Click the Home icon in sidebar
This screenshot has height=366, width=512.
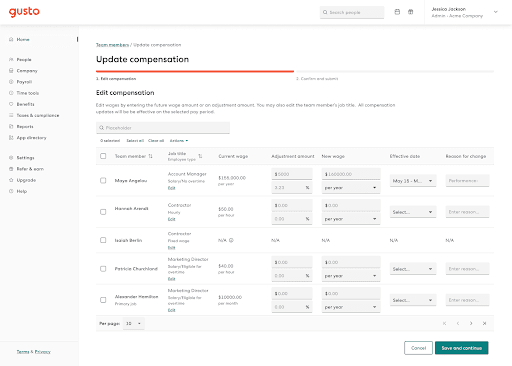tap(11, 39)
